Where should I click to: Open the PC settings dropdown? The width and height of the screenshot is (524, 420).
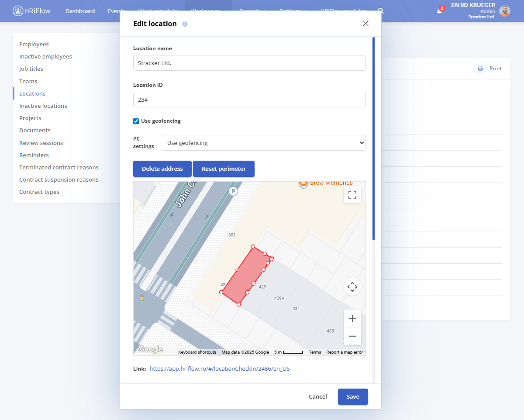tap(263, 143)
